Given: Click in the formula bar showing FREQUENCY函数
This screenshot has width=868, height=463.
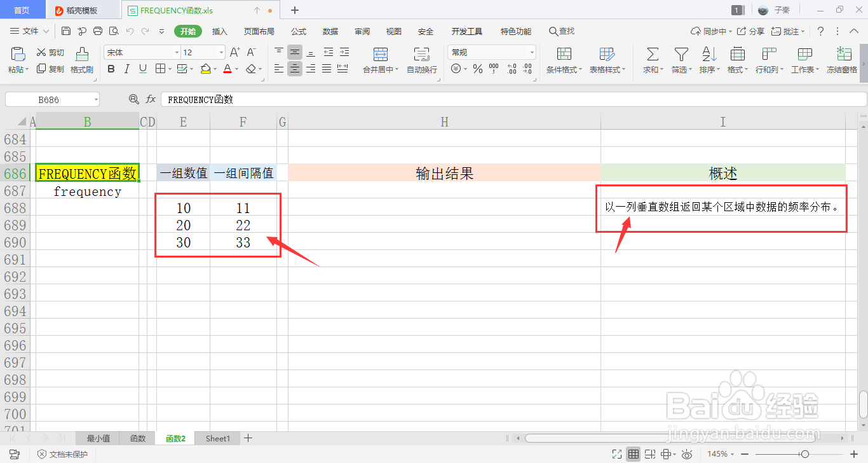Looking at the screenshot, I should [513, 99].
